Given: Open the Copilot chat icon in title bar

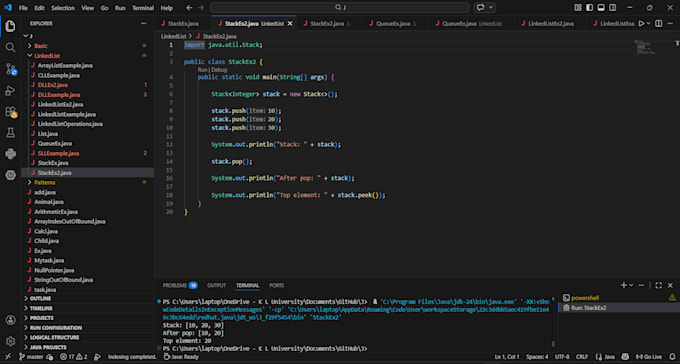Looking at the screenshot, I should 481,8.
